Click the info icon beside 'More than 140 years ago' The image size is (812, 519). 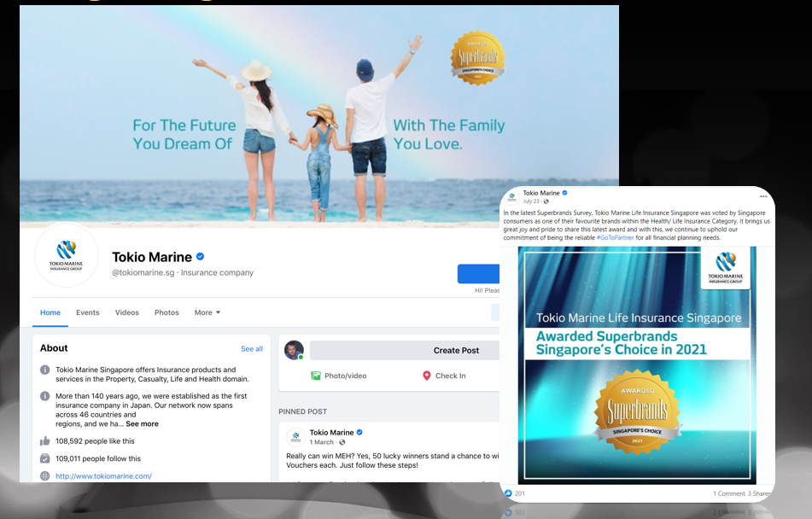click(45, 396)
